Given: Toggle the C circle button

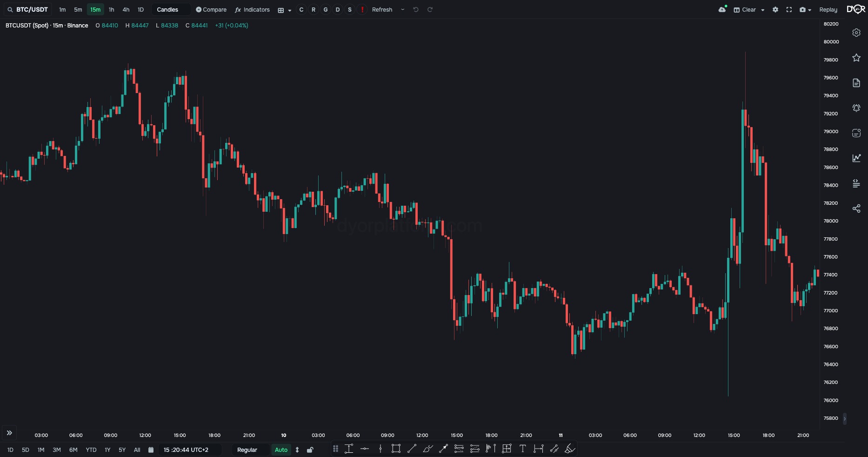Looking at the screenshot, I should [301, 9].
